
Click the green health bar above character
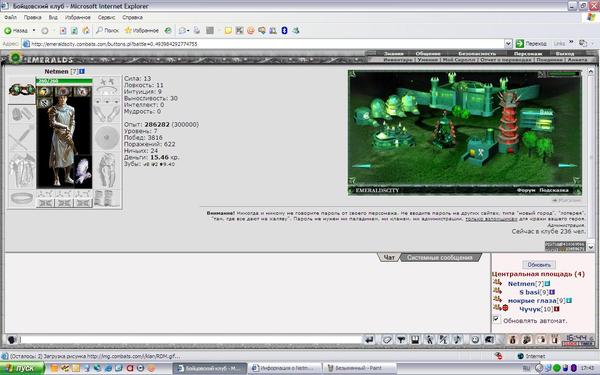(64, 81)
